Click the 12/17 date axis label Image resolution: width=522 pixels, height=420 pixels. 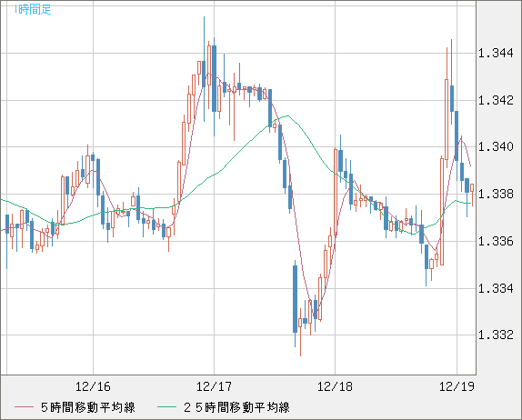214,386
